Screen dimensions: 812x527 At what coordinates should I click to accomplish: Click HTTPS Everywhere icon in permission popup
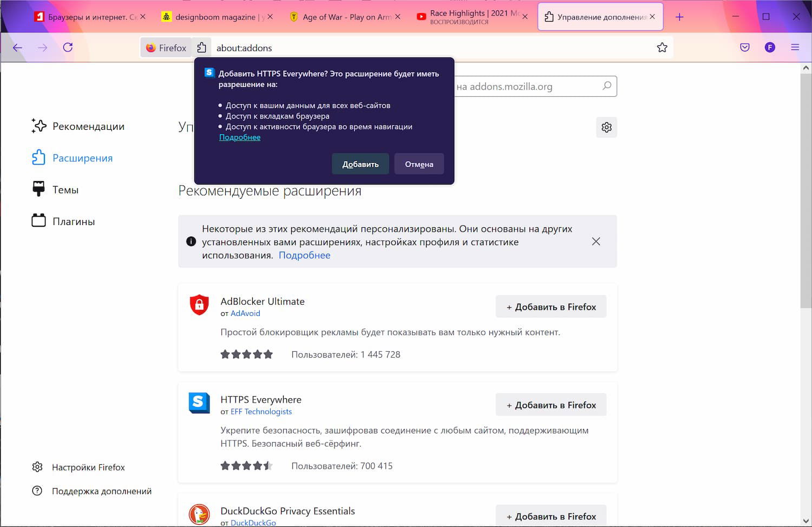209,73
